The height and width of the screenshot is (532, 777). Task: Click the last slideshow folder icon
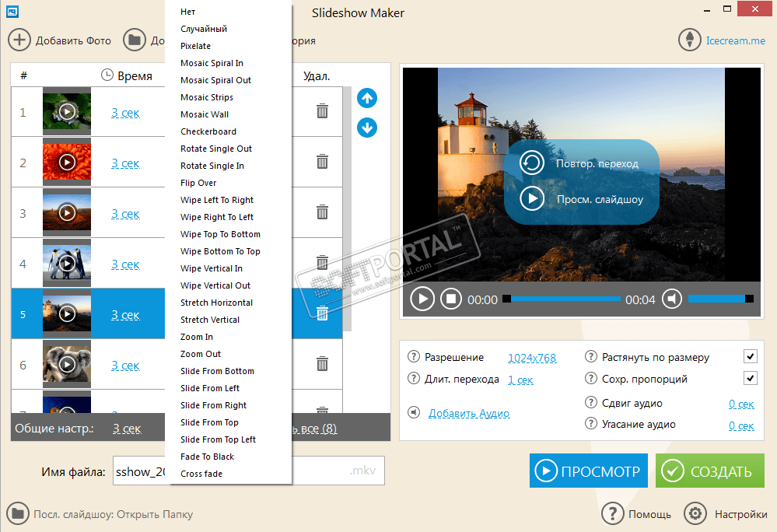coord(18,513)
